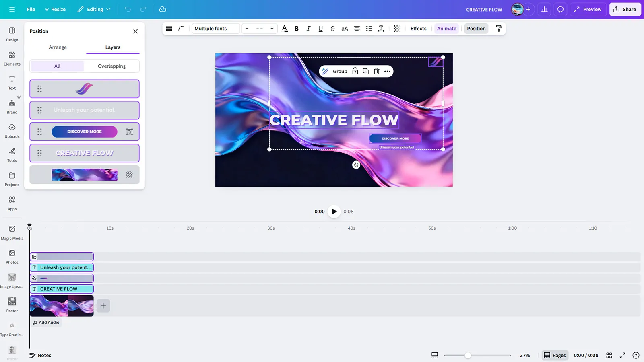Open more options on the floating toolbar
Screen dimensions: 644x362
387,71
